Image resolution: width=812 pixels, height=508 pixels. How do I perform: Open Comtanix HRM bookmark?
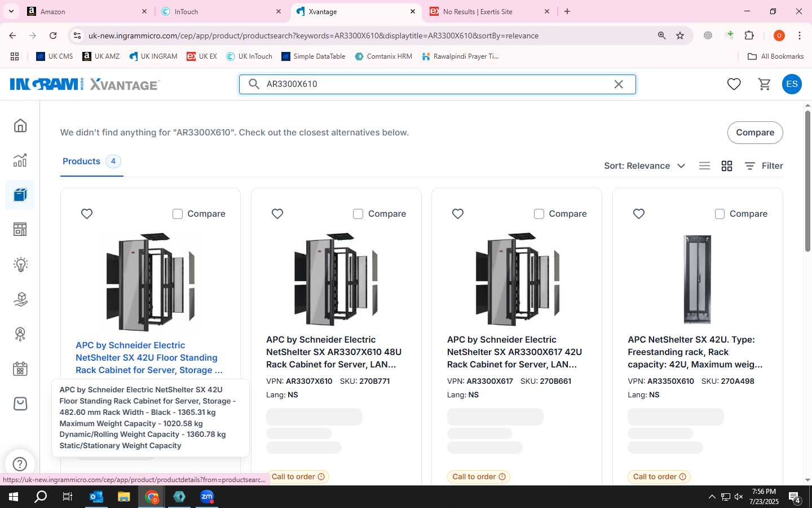pos(383,56)
